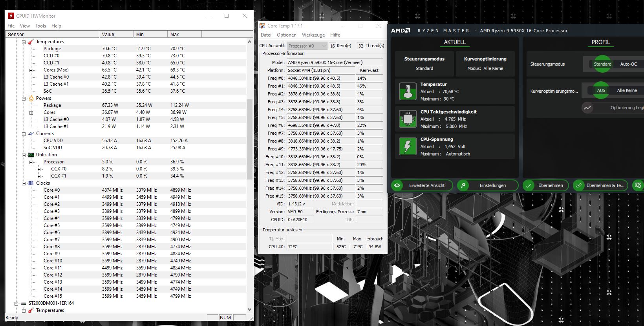Select Alle Kerne curve optimization option
The height and width of the screenshot is (326, 644).
[627, 90]
